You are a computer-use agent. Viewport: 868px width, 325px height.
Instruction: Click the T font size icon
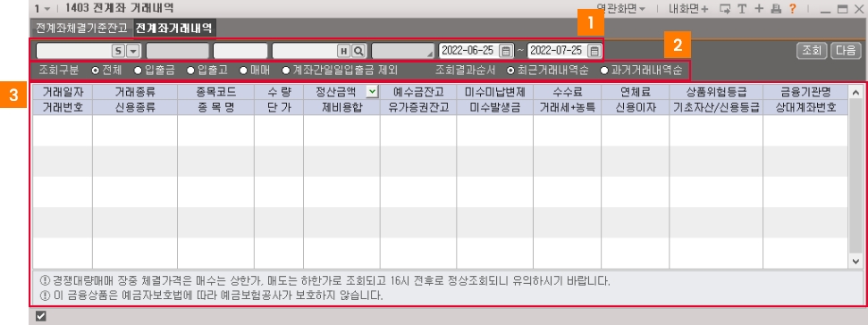pyautogui.click(x=742, y=8)
